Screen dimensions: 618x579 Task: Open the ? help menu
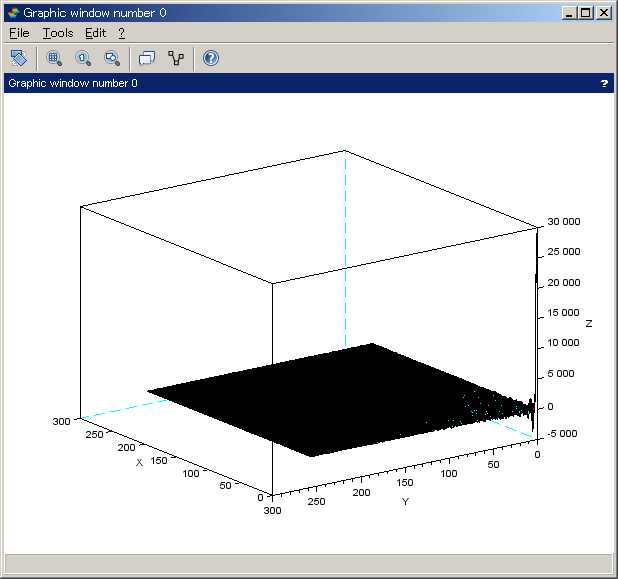point(121,33)
